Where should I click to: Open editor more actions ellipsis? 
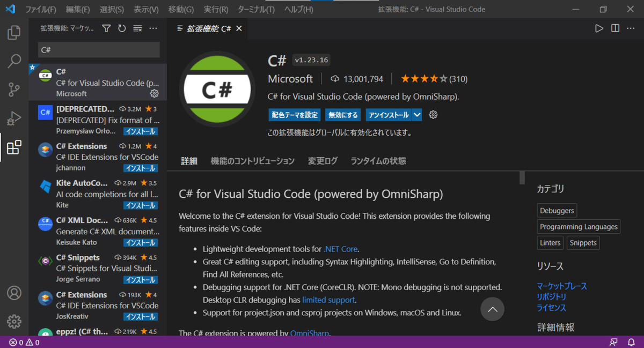click(632, 28)
